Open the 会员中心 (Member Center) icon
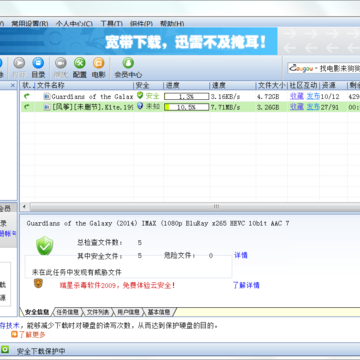Viewport: 360px width, 360px height. coord(128,68)
